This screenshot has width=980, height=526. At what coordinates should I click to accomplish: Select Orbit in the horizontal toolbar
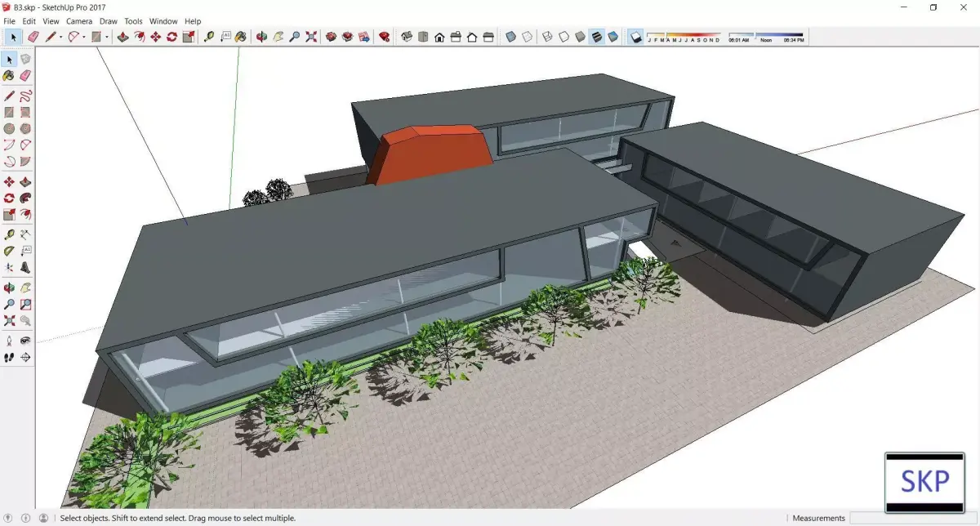(262, 37)
